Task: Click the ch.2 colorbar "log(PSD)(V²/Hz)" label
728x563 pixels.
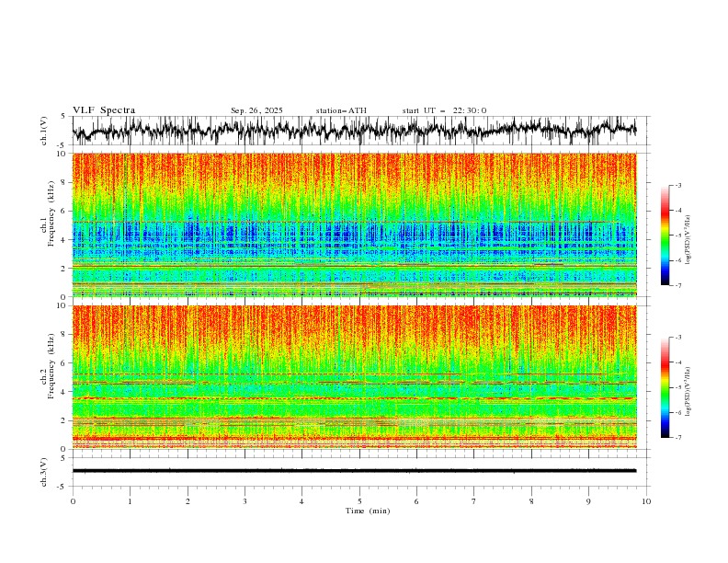Action: [688, 391]
